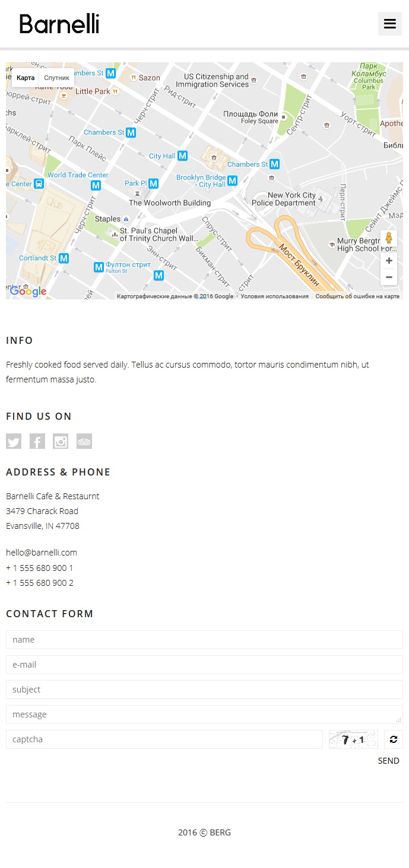This screenshot has width=409, height=868.
Task: Select the subject input field
Action: pos(204,690)
